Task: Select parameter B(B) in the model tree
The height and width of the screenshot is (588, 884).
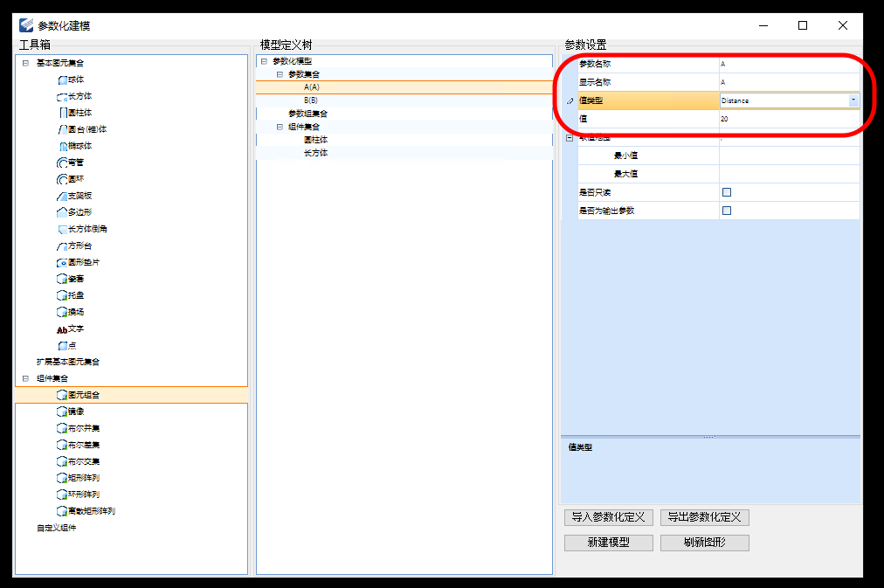Action: point(311,100)
